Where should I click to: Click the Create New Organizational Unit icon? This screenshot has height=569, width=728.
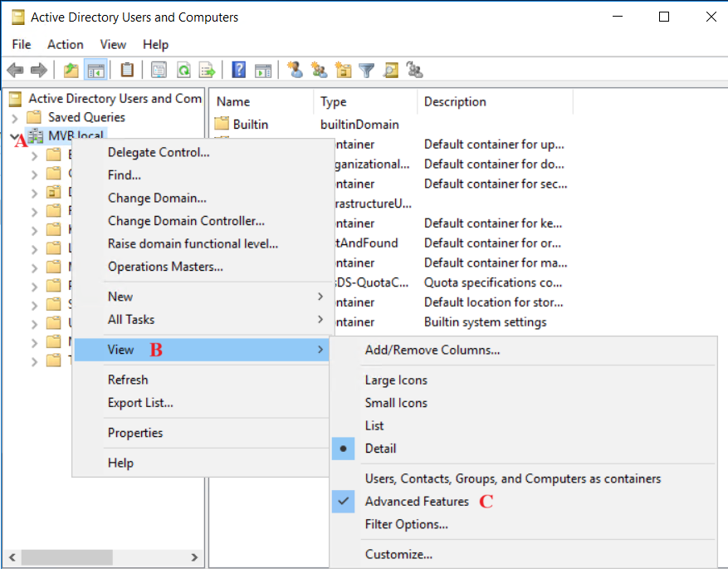(343, 70)
